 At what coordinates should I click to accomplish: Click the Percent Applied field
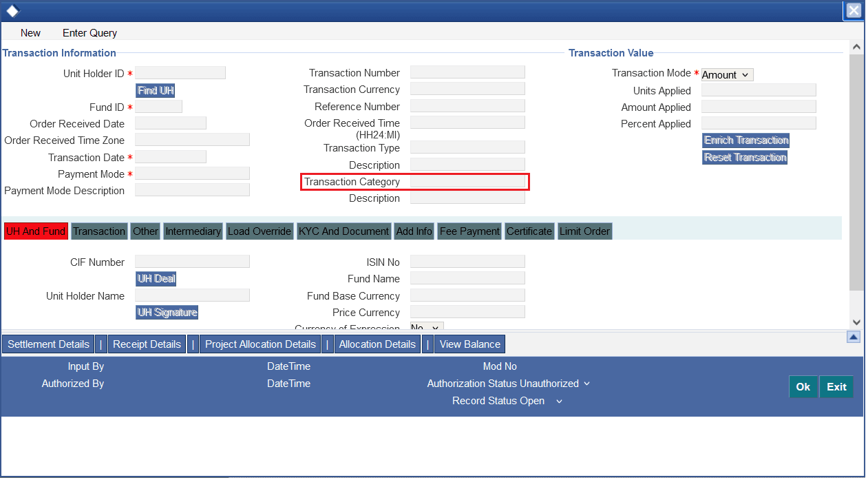tap(759, 123)
